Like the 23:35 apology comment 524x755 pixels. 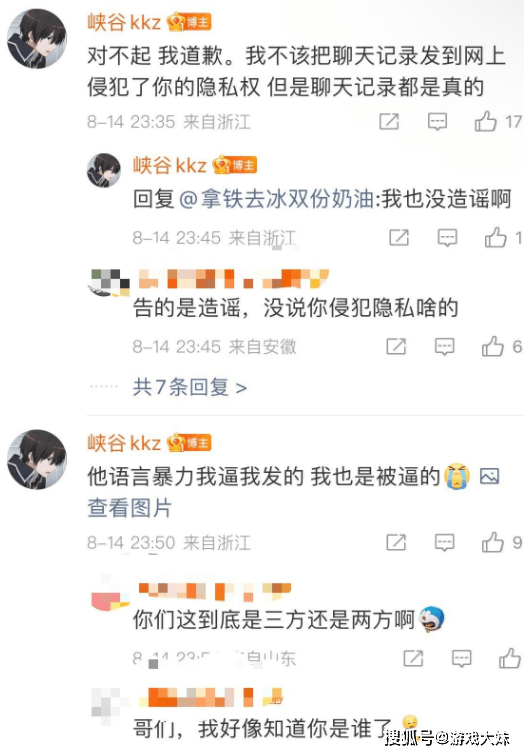click(485, 121)
